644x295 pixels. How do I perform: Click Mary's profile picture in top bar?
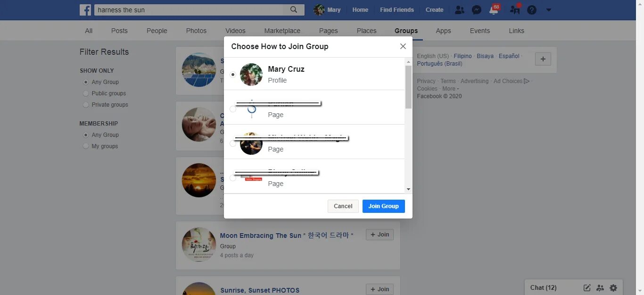(x=319, y=10)
